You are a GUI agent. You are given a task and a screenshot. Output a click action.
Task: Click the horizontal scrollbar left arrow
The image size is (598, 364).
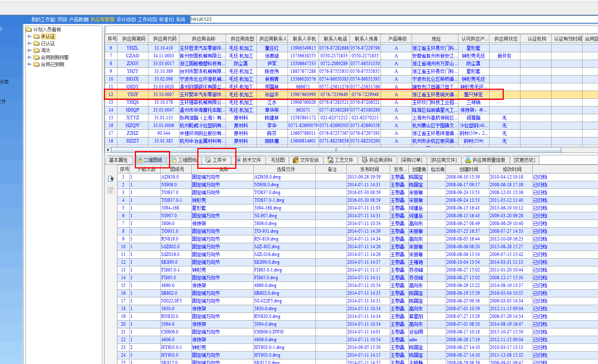[108, 150]
